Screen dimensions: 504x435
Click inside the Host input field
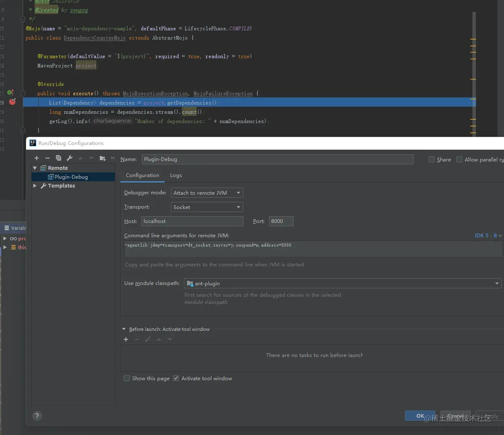192,221
